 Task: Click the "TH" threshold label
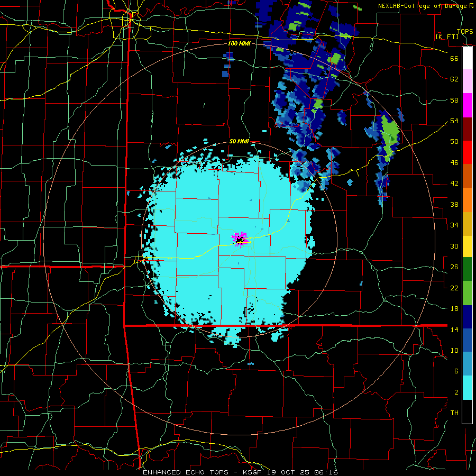tap(454, 413)
